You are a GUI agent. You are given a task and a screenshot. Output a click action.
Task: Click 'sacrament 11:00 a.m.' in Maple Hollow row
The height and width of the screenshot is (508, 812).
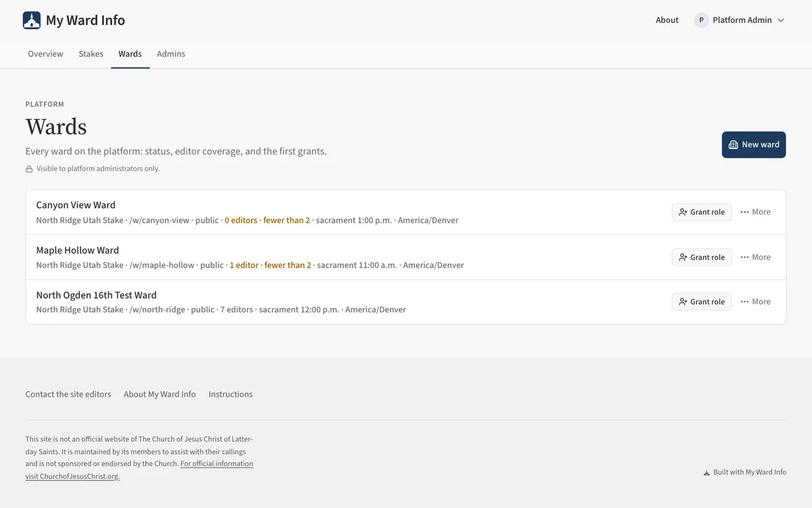point(357,266)
